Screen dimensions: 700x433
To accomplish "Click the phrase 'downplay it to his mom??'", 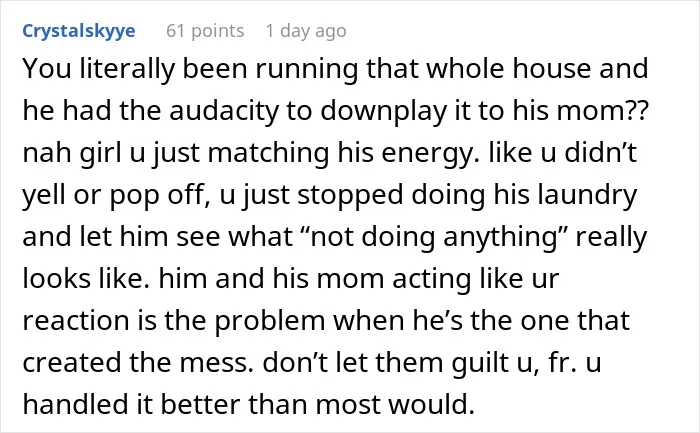I will click(x=484, y=111).
